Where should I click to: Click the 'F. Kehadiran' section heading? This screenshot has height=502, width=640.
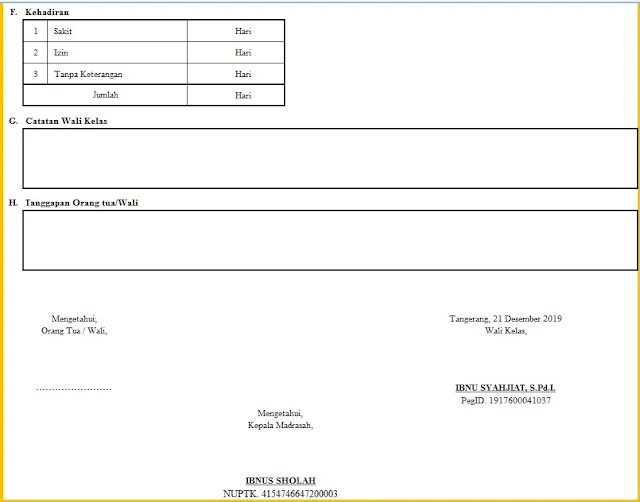pyautogui.click(x=39, y=12)
